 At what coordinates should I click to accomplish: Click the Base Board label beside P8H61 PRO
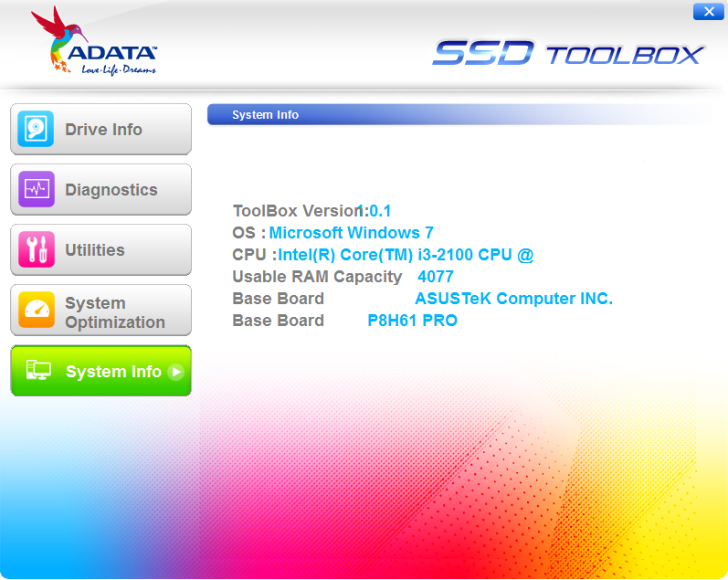click(278, 321)
